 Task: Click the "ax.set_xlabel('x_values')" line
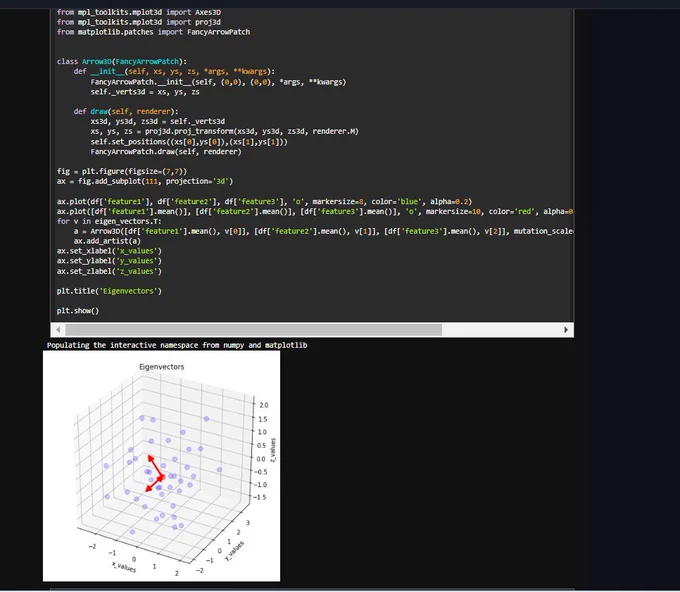tap(109, 251)
